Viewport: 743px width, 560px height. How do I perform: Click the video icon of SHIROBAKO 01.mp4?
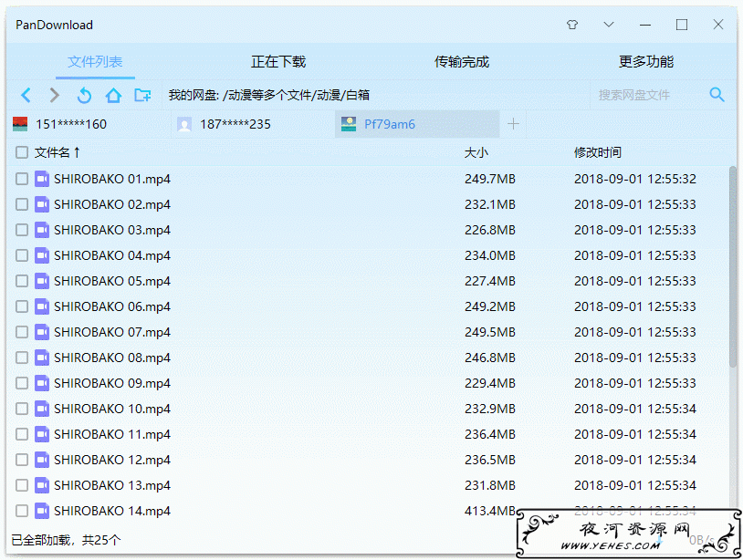point(42,179)
